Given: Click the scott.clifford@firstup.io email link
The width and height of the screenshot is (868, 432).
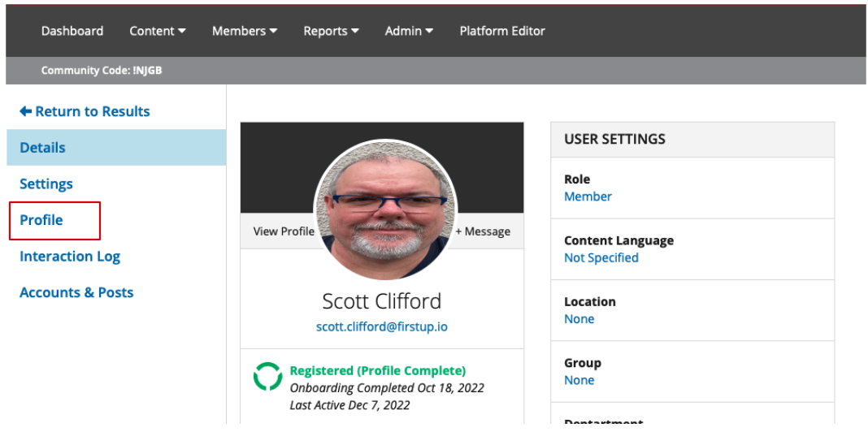Looking at the screenshot, I should pyautogui.click(x=381, y=327).
